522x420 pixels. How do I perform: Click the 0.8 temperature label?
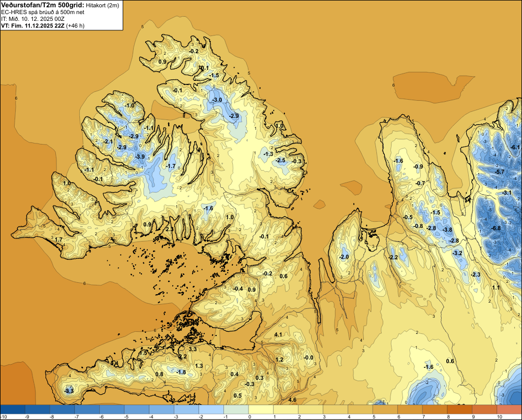point(159,374)
